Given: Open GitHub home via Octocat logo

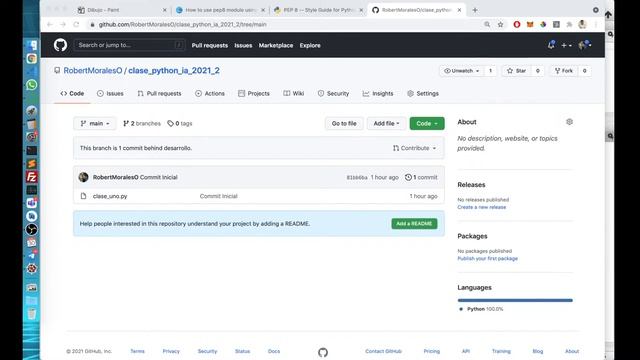Looking at the screenshot, I should (x=60, y=45).
